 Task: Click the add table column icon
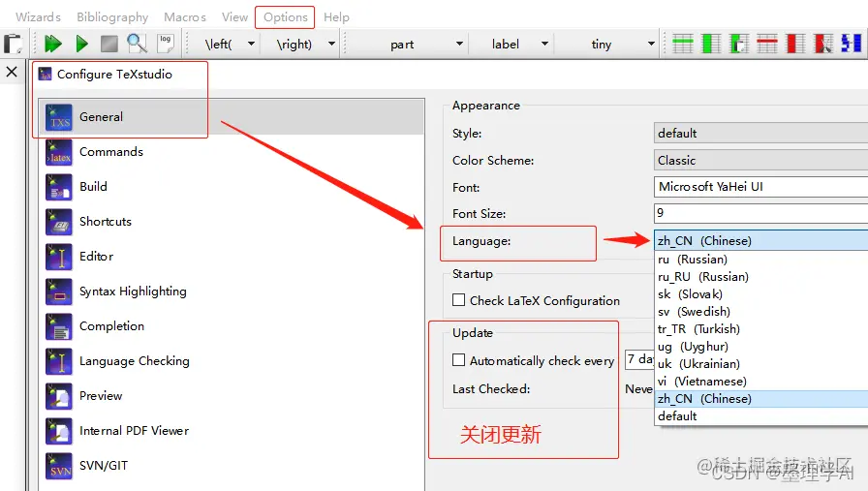click(711, 44)
